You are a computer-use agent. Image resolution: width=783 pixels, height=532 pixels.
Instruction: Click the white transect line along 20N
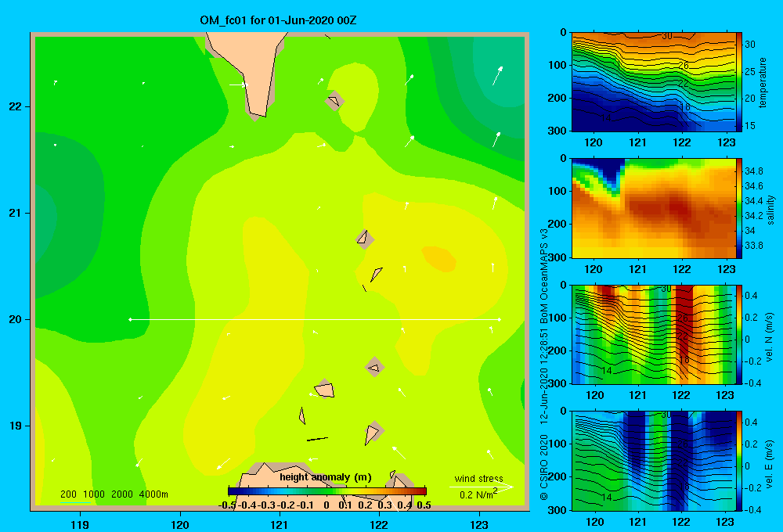(x=315, y=319)
